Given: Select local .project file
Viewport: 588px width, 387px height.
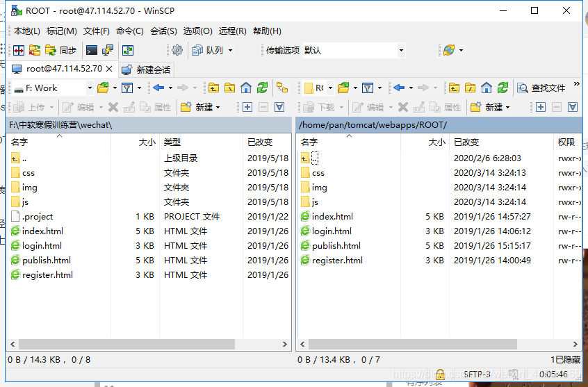Looking at the screenshot, I should click(x=38, y=217).
